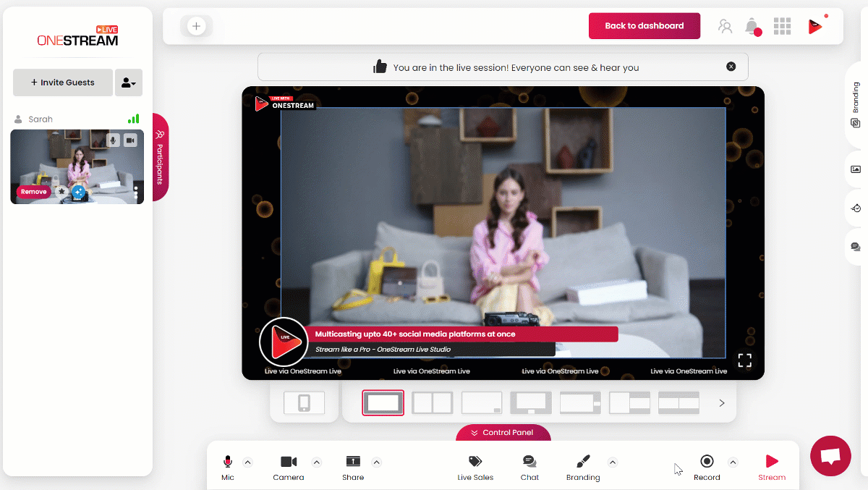Open the live support chat bubble

[x=830, y=456]
